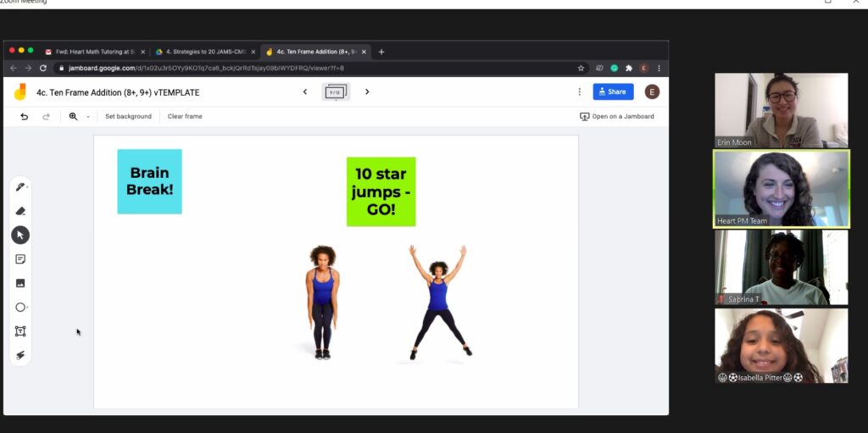The image size is (868, 433).
Task: Select the Pen tool in Jamboard
Action: point(20,186)
